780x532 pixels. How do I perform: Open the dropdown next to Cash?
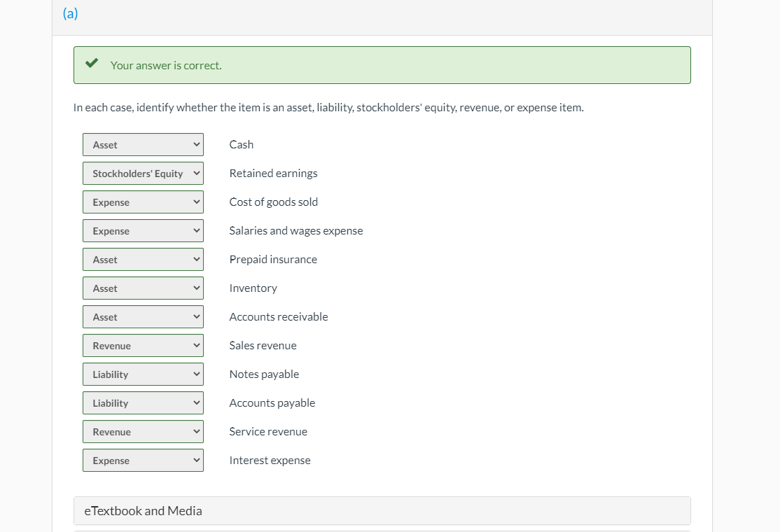(143, 145)
